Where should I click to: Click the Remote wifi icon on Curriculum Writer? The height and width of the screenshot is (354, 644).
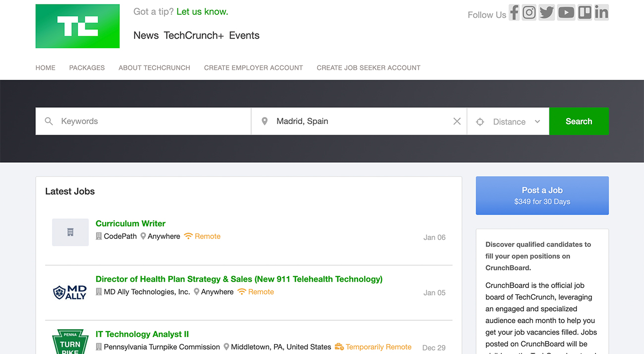[x=188, y=236]
